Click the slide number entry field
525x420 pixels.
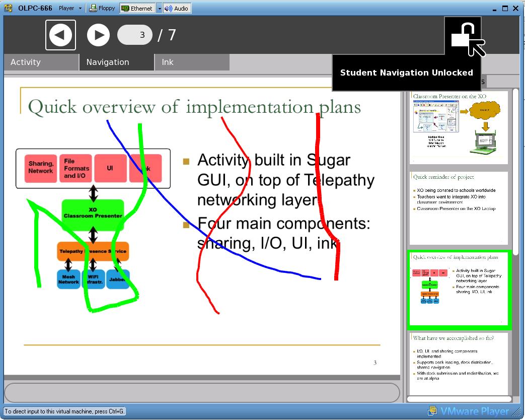(135, 35)
